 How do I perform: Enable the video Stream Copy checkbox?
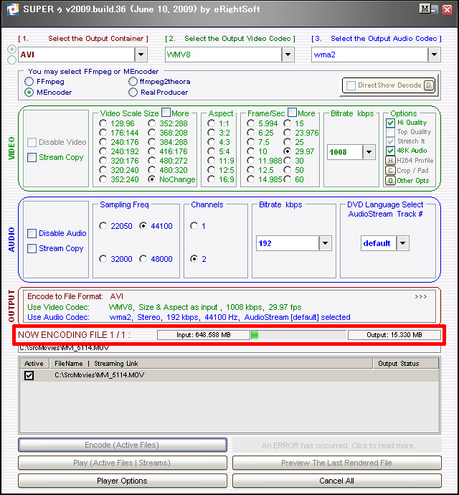click(x=32, y=157)
